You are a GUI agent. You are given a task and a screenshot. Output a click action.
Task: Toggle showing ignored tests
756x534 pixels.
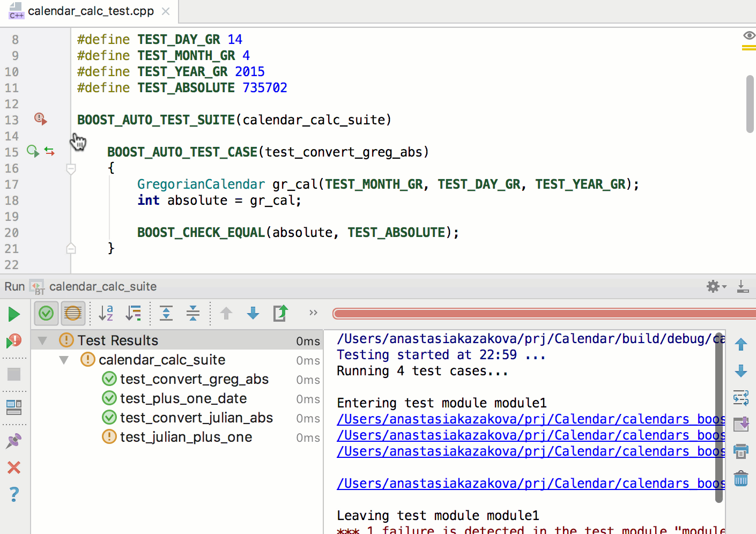[73, 313]
